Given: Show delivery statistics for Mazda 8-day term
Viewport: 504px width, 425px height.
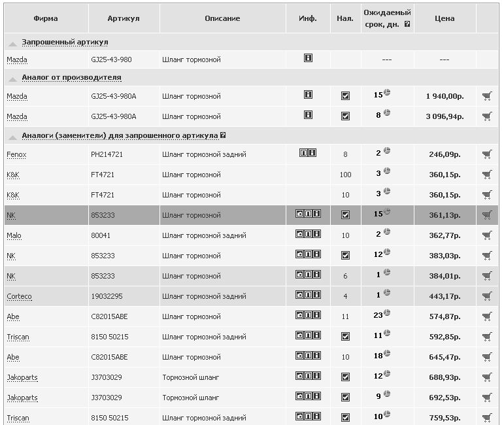Looking at the screenshot, I should pyautogui.click(x=387, y=112).
